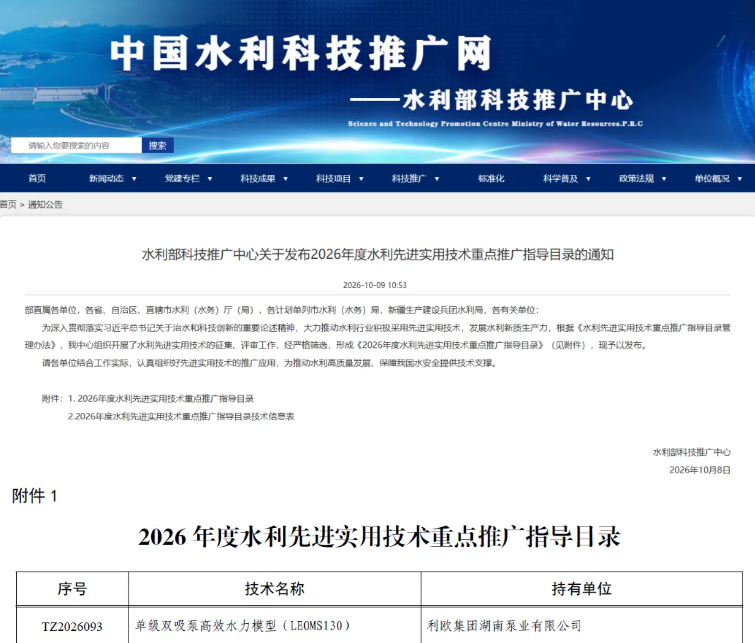Open the 科技推广 nav menu item
Viewport: 755px width, 643px height.
click(409, 179)
